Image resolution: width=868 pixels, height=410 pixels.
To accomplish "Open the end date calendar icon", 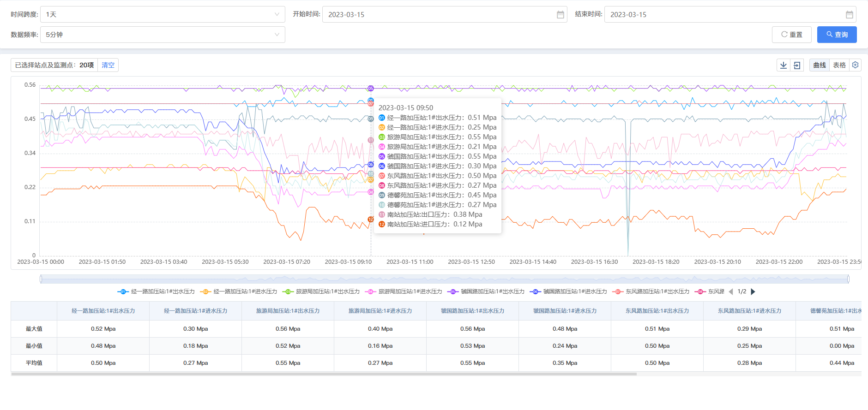I will [x=849, y=15].
